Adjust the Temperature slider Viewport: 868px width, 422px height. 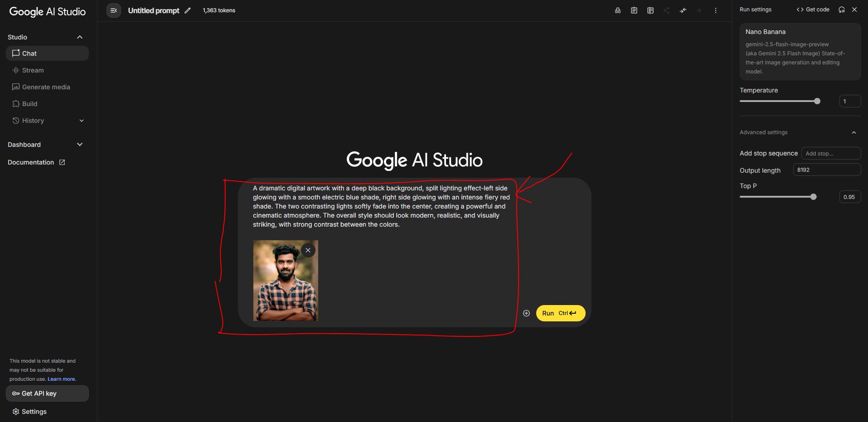click(x=817, y=101)
